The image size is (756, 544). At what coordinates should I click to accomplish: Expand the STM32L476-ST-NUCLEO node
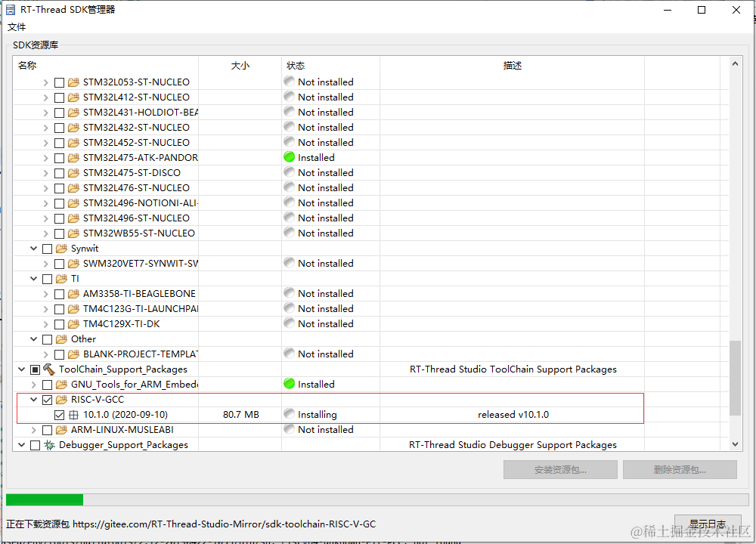(45, 188)
